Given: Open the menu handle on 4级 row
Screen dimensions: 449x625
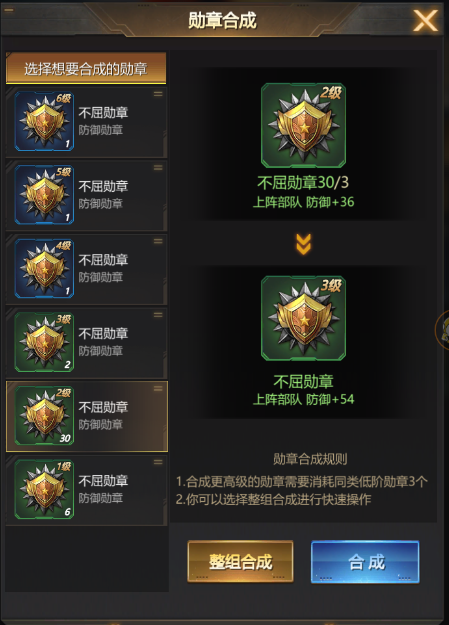Looking at the screenshot, I should click(158, 242).
